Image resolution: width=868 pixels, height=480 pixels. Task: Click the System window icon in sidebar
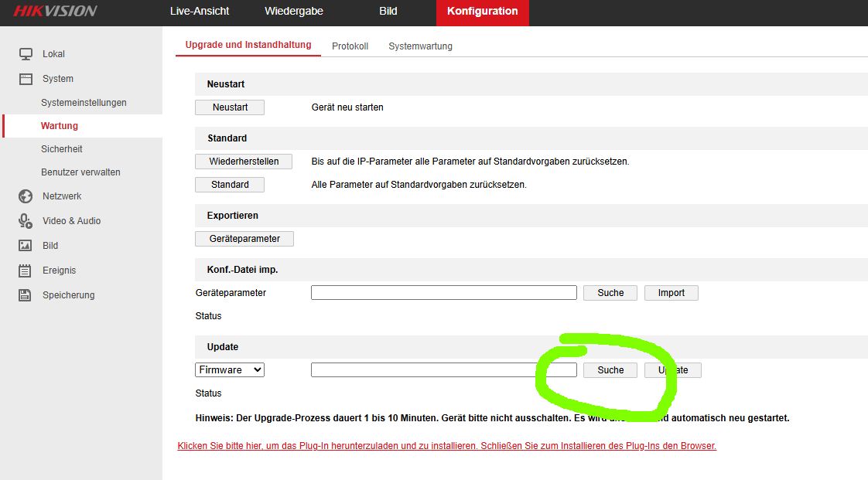[x=26, y=79]
